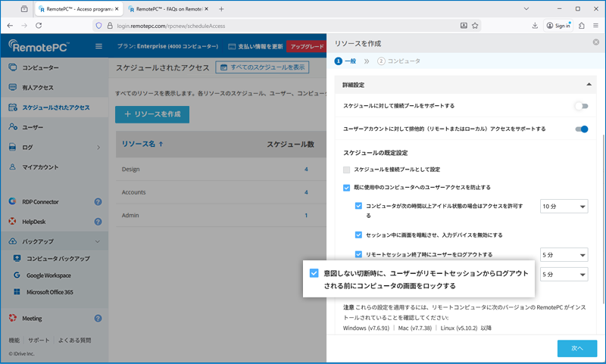Viewport: 606px width, 364px height.
Task: Click the 一般 step tab
Action: (x=345, y=61)
